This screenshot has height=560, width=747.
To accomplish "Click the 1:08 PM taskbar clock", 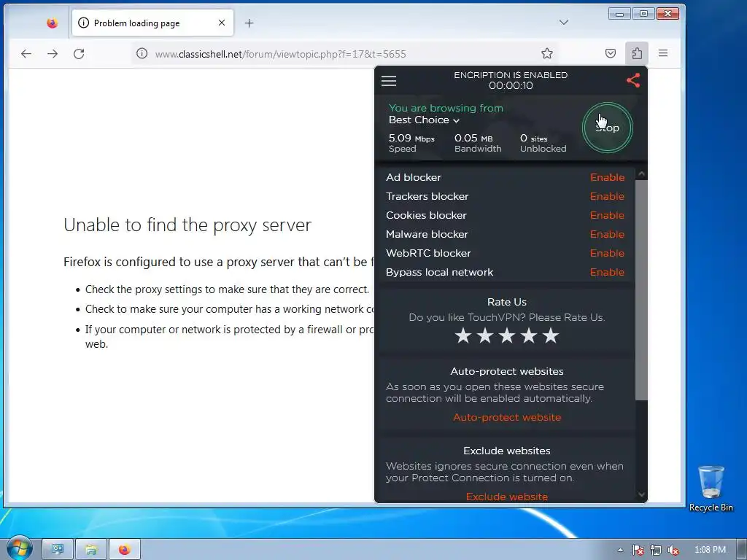I will (x=710, y=550).
